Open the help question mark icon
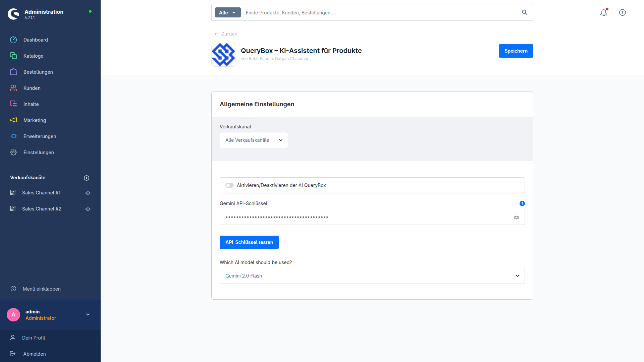Screen dimensions: 644x362 [x=623, y=12]
